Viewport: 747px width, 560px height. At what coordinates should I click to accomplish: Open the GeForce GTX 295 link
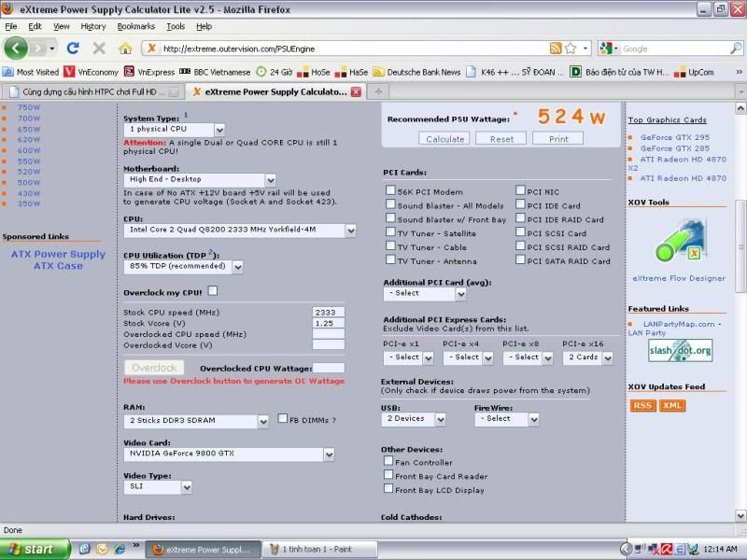(674, 137)
